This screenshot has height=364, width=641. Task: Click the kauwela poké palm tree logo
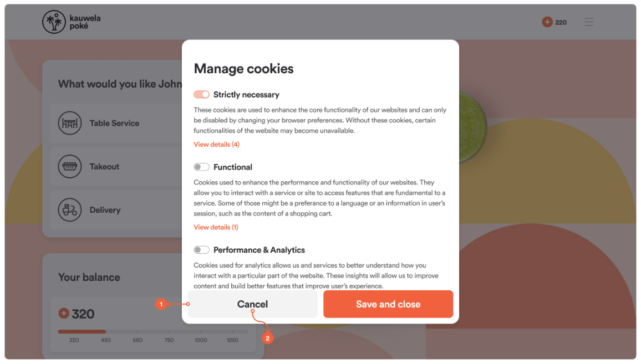click(x=54, y=22)
